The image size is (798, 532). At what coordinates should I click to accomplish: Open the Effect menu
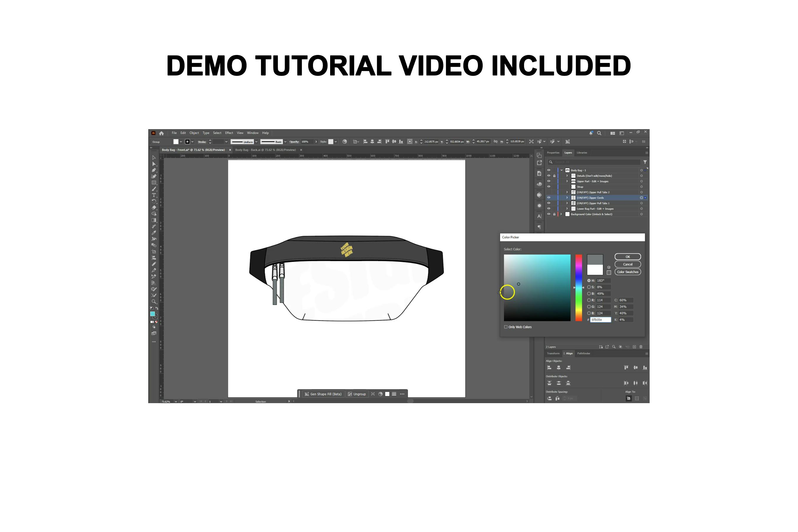coord(229,133)
